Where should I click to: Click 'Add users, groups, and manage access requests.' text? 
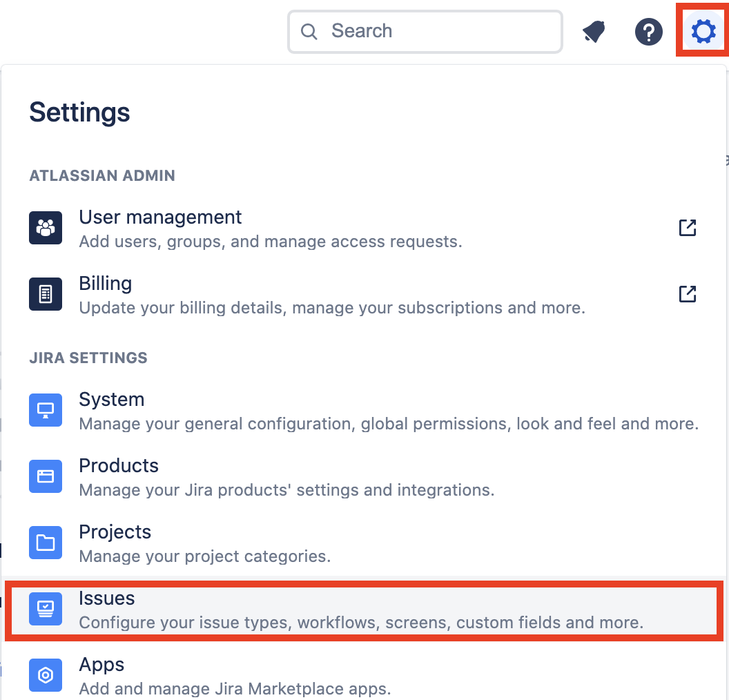(271, 242)
